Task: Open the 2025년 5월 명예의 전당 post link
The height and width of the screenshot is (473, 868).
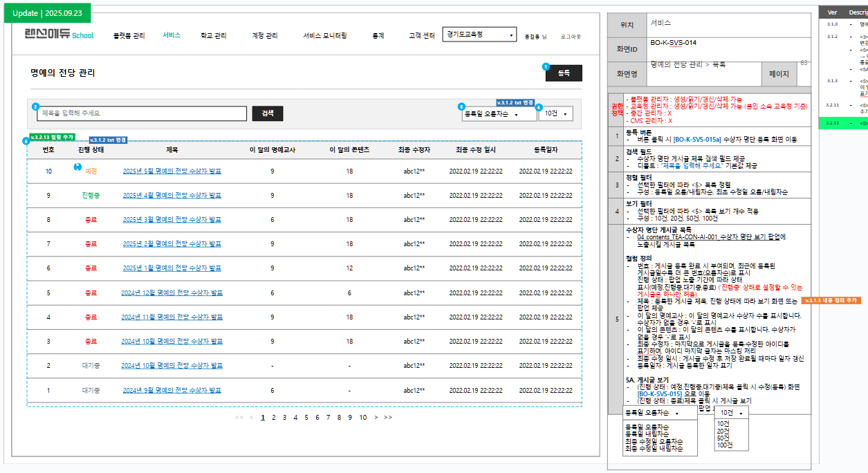Action: click(172, 171)
